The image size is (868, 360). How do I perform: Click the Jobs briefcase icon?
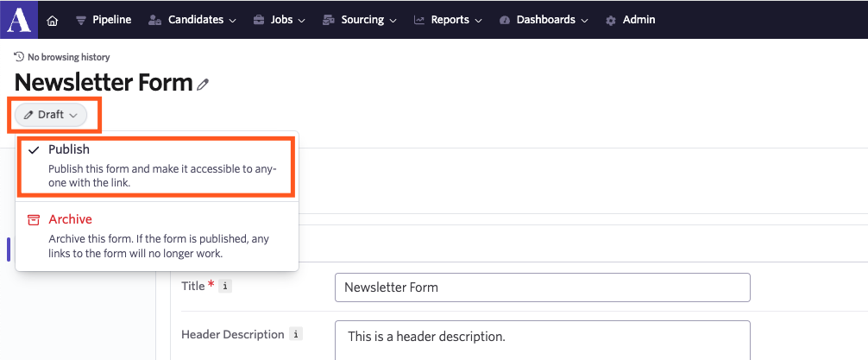pos(259,21)
